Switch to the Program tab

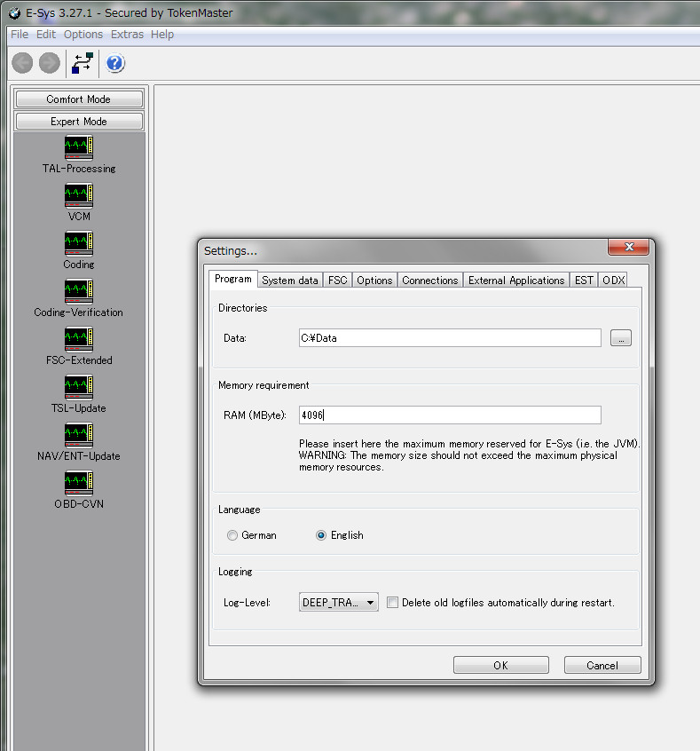click(x=233, y=279)
